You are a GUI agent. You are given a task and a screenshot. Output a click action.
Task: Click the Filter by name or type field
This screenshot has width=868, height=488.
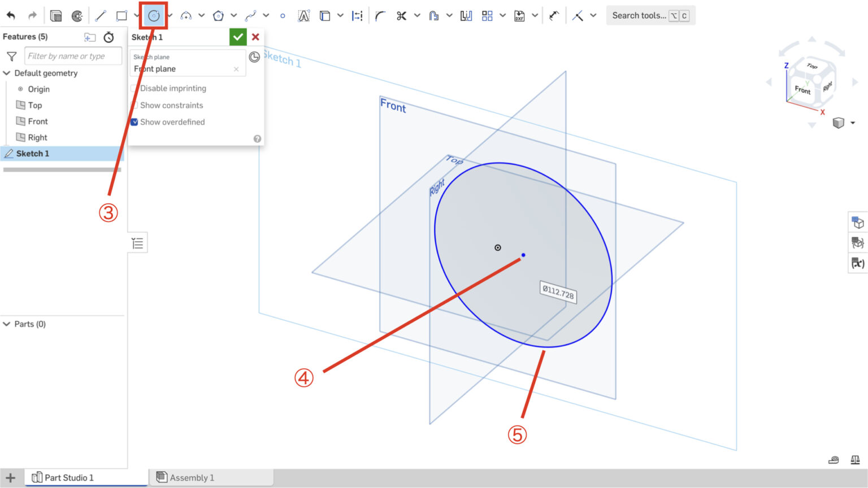[73, 55]
